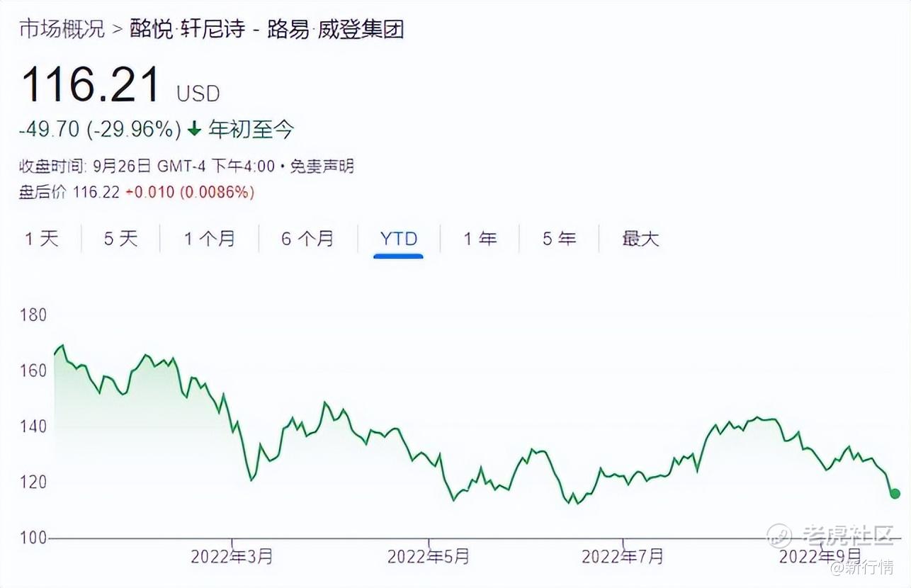911x588 pixels.
Task: Click the 酩悦·轩尼诗 - 路易·威登集团 title
Action: [x=268, y=29]
